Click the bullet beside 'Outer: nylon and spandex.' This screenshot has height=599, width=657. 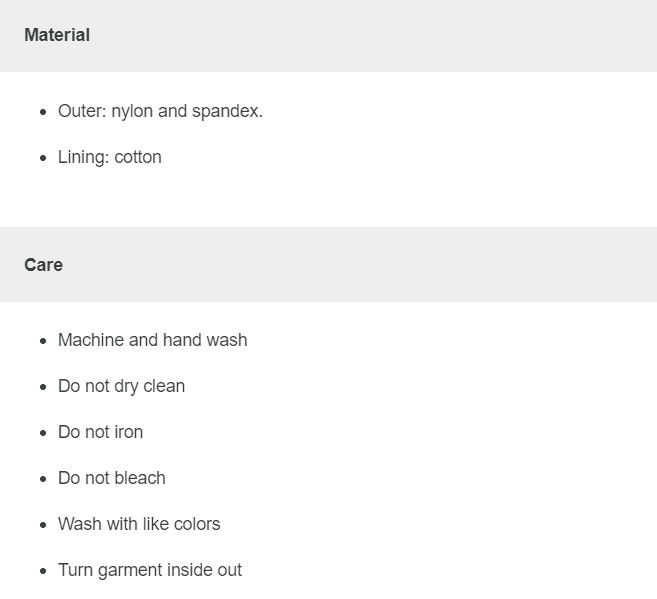click(43, 112)
